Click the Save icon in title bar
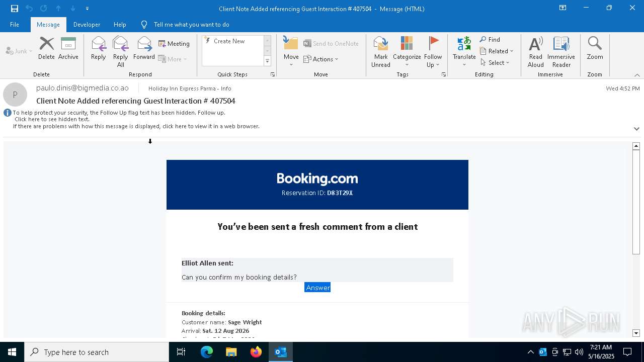Viewport: 644px width, 362px height. coord(15,9)
